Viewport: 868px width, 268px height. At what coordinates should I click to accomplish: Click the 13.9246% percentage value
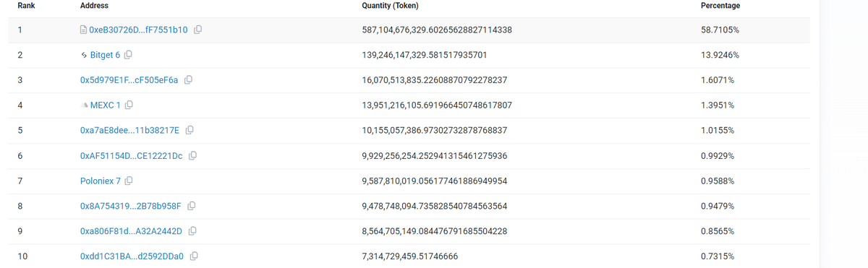point(720,55)
